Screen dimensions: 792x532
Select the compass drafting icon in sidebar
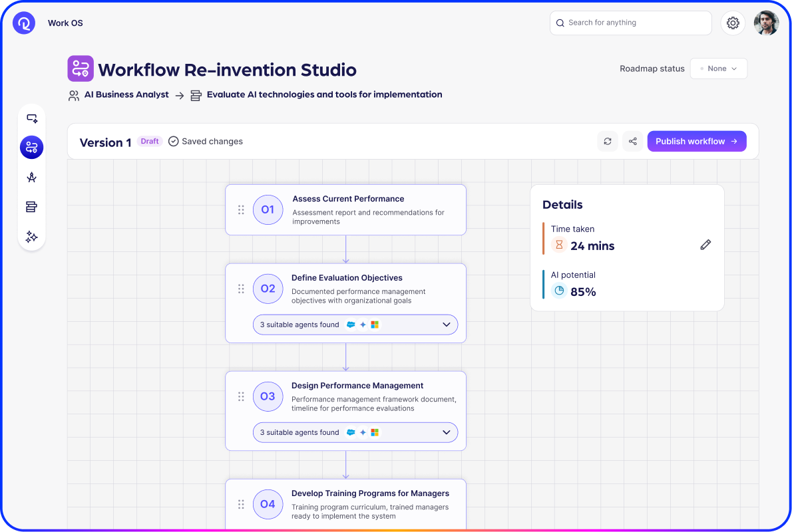point(31,178)
